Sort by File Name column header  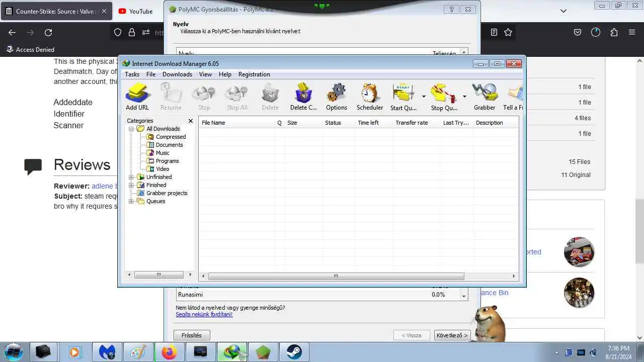point(236,123)
